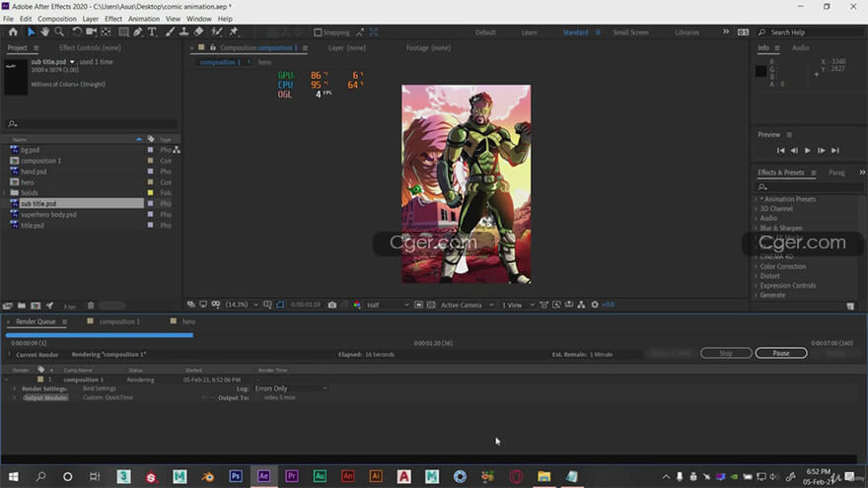Select the Brush tool
The width and height of the screenshot is (868, 488).
coord(170,33)
